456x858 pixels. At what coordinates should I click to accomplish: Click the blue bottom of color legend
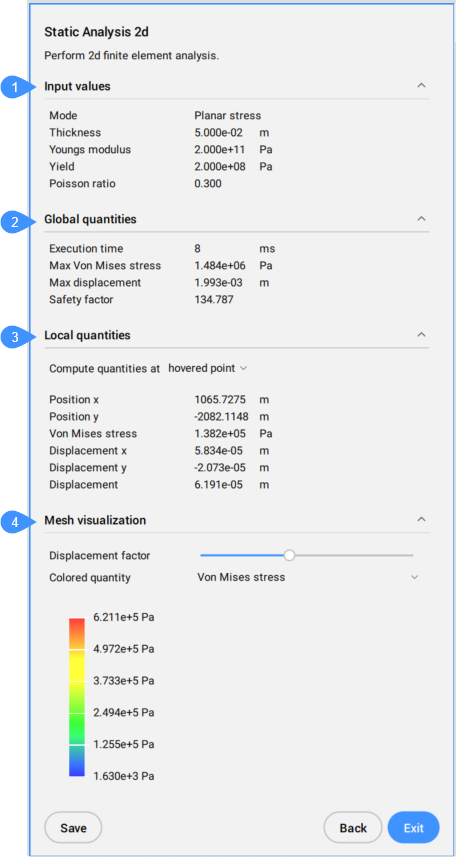click(x=77, y=769)
